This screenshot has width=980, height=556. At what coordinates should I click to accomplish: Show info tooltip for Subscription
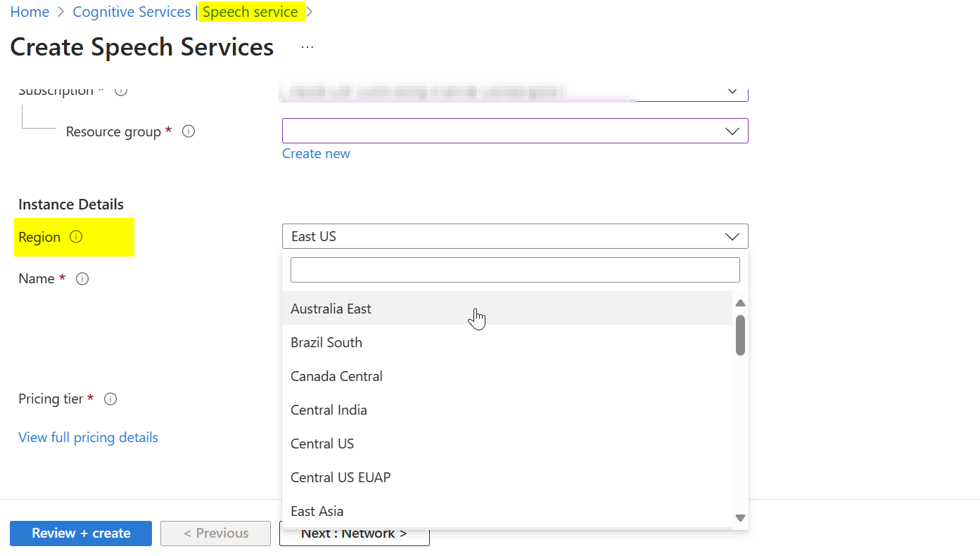[x=121, y=91]
